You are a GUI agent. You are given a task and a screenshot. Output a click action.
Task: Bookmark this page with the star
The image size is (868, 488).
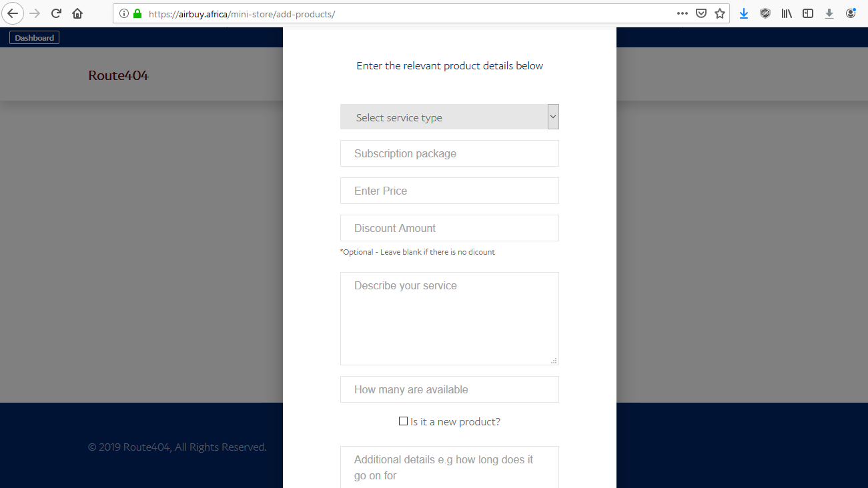point(720,13)
